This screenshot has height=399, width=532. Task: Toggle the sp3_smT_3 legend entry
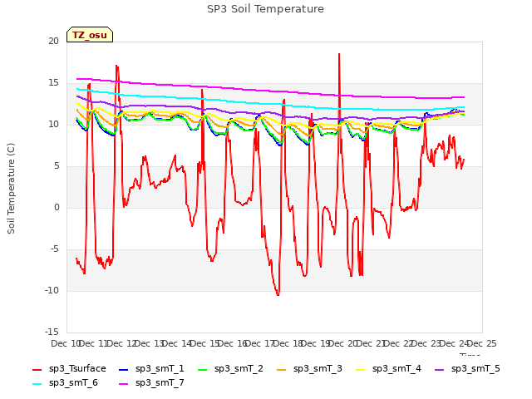pyautogui.click(x=309, y=369)
